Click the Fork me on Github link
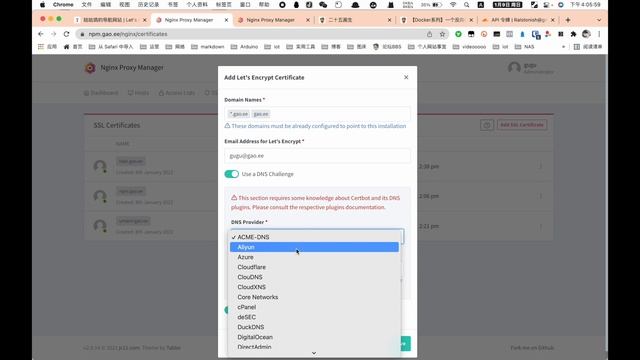640x360 pixels. tap(532, 348)
